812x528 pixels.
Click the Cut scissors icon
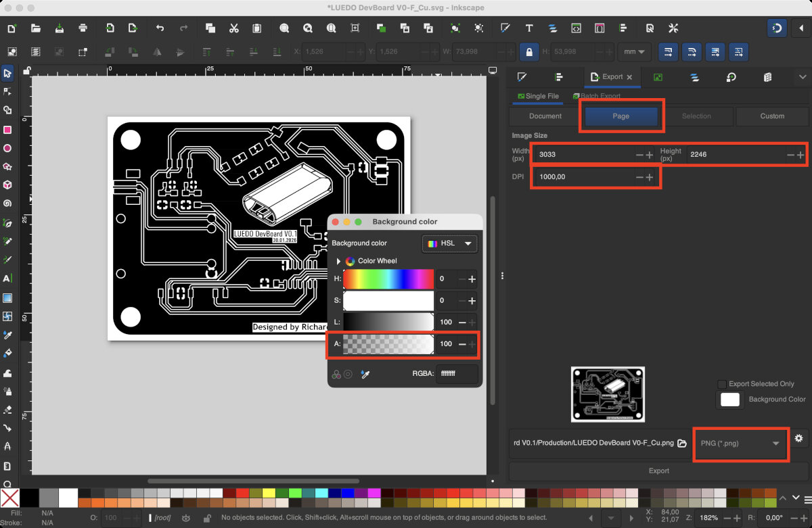pyautogui.click(x=233, y=28)
